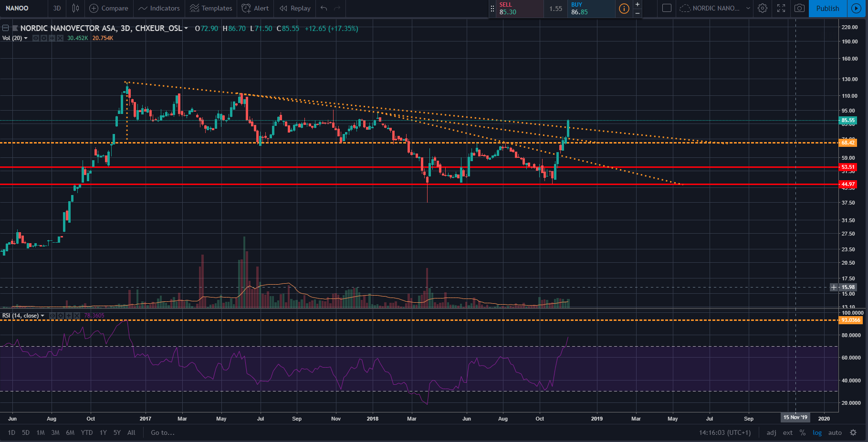
Task: Undo the last chart action
Action: click(x=324, y=8)
